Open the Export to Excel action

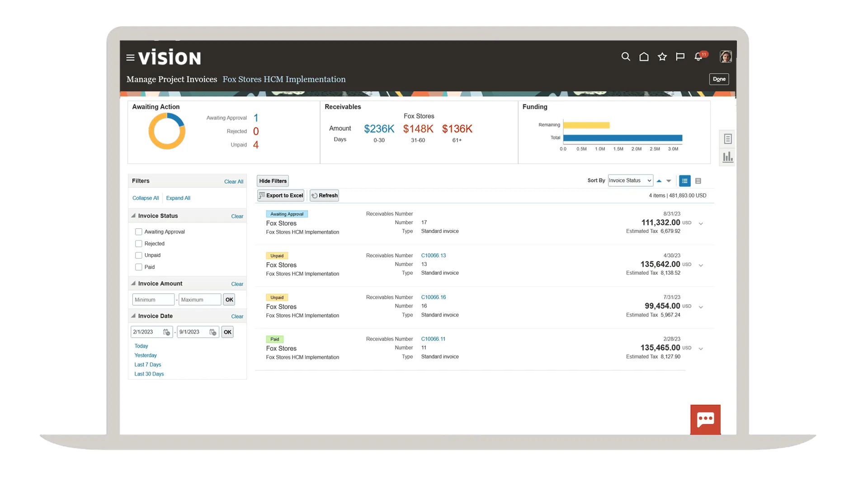click(280, 195)
